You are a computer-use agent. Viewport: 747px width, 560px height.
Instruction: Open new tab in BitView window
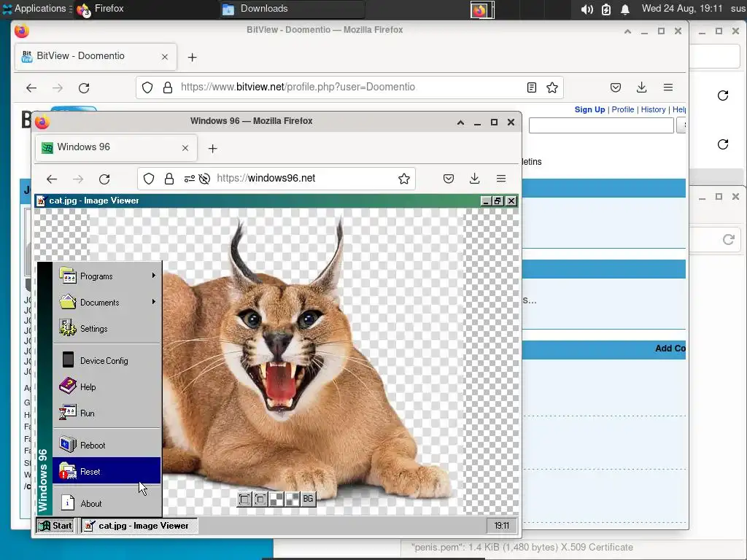pos(192,57)
